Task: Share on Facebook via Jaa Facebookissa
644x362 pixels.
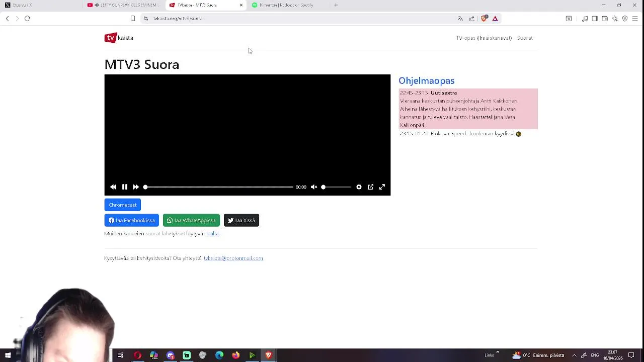Action: click(132, 220)
